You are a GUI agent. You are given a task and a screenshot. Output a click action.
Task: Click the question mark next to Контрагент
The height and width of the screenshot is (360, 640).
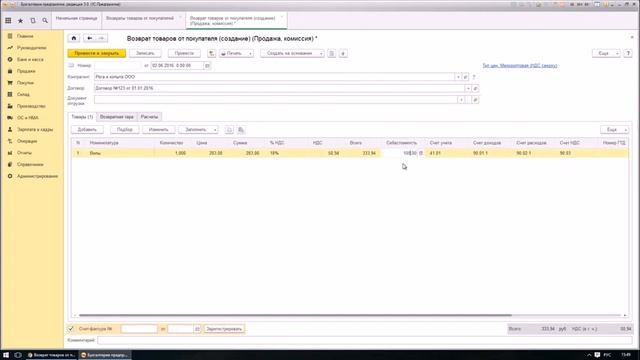point(474,77)
